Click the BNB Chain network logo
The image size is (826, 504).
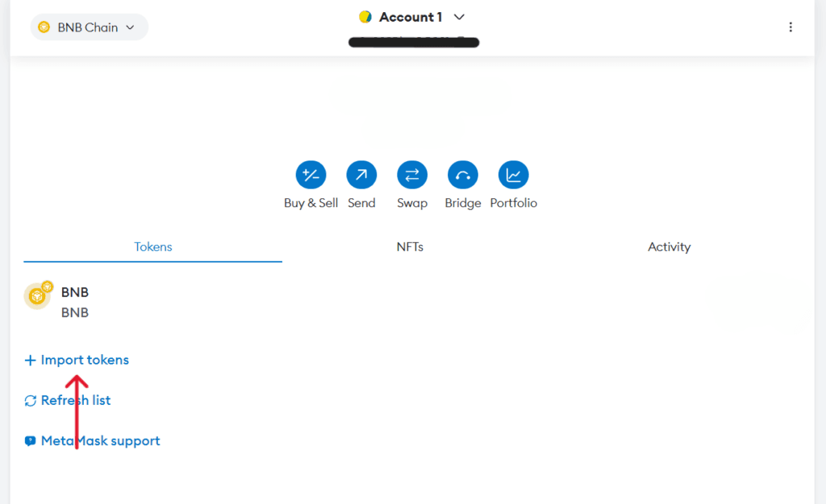[x=44, y=27]
